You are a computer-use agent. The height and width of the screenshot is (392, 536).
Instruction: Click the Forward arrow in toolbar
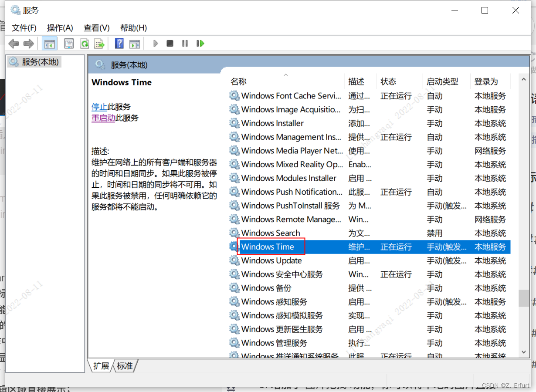29,44
